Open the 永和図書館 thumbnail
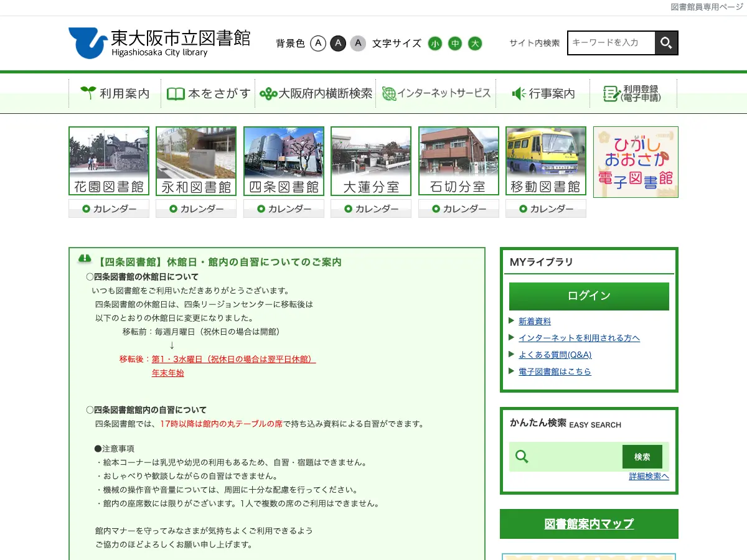Viewport: 747px width, 560px height. 196,161
